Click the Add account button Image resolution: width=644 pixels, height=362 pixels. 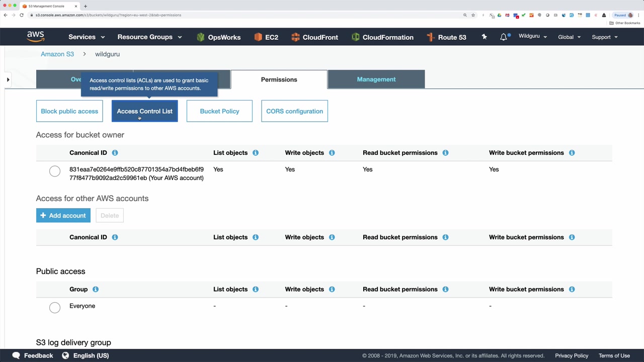tap(63, 216)
